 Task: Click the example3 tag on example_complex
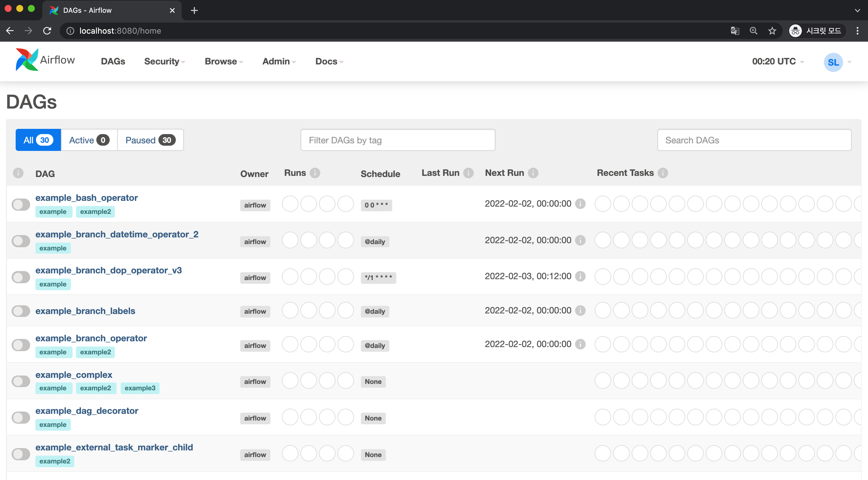(140, 388)
